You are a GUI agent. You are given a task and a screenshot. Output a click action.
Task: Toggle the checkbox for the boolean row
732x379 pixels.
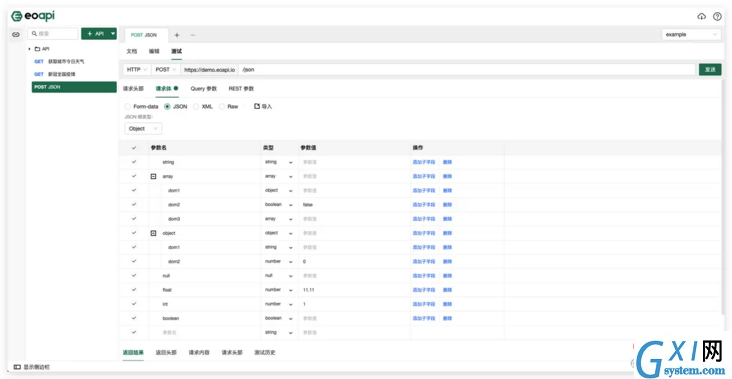134,318
